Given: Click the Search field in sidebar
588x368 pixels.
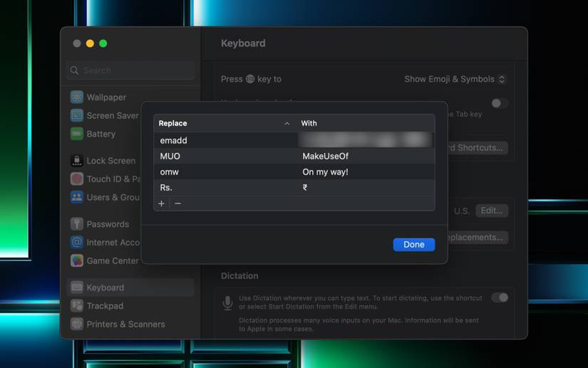Looking at the screenshot, I should click(x=130, y=70).
